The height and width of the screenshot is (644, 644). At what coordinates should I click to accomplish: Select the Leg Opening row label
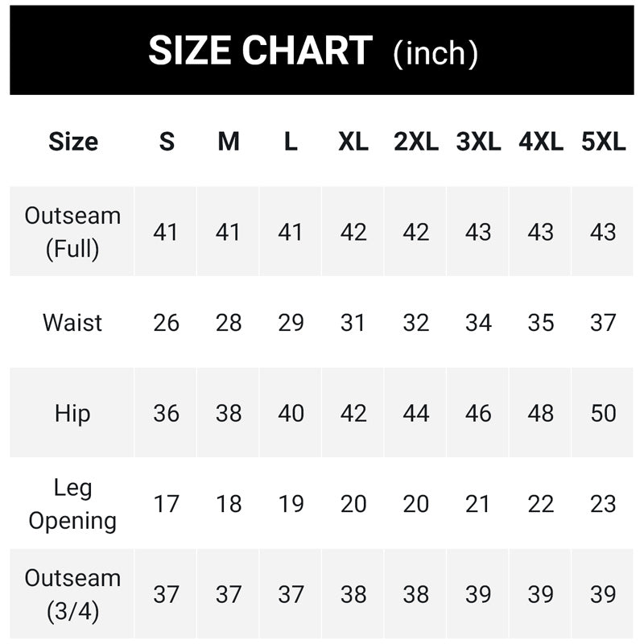72,504
